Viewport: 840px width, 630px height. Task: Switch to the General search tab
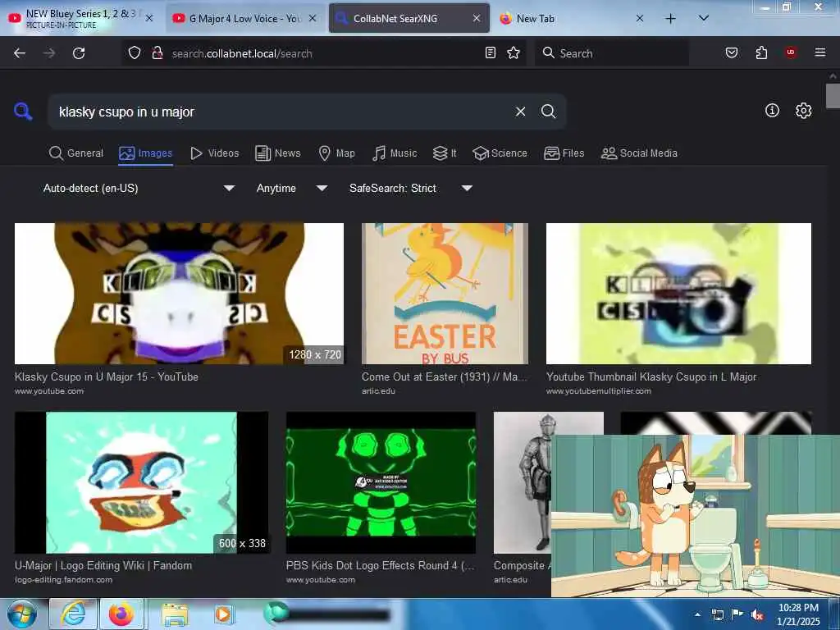click(x=76, y=153)
